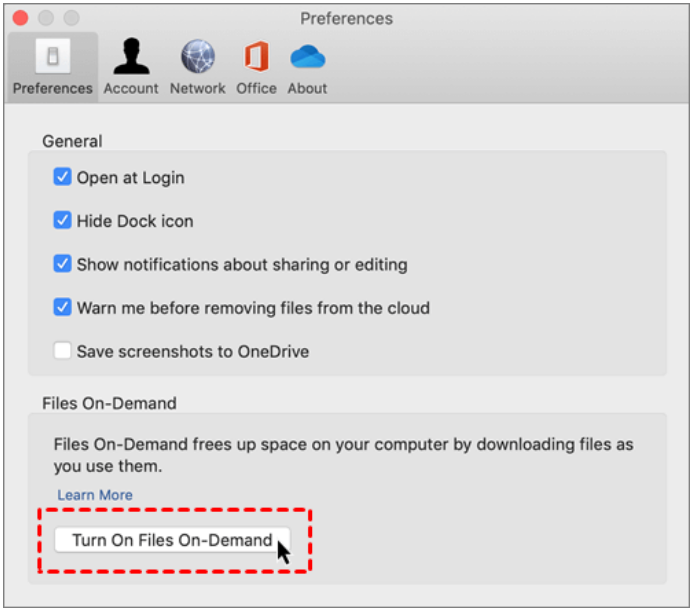The width and height of the screenshot is (693, 612).
Task: Toggle the Hide Dock icon checkbox
Action: tap(63, 221)
